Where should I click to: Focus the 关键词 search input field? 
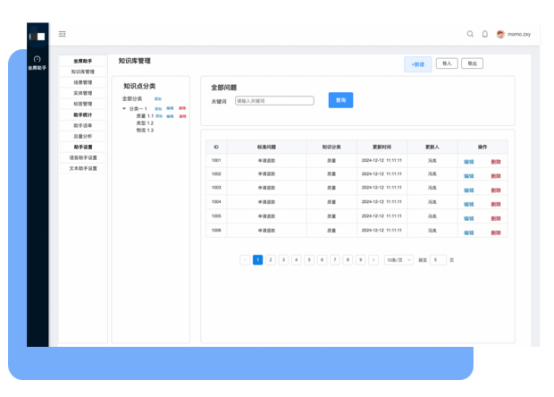pyautogui.click(x=275, y=101)
